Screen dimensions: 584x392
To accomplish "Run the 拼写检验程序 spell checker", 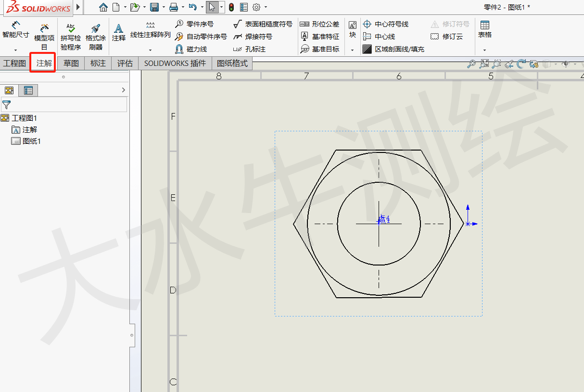I will [71, 36].
